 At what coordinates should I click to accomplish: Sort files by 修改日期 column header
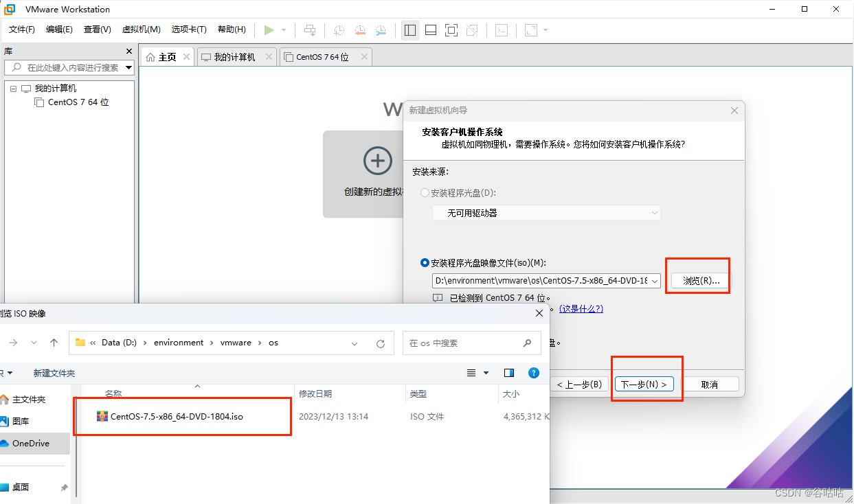coord(315,393)
